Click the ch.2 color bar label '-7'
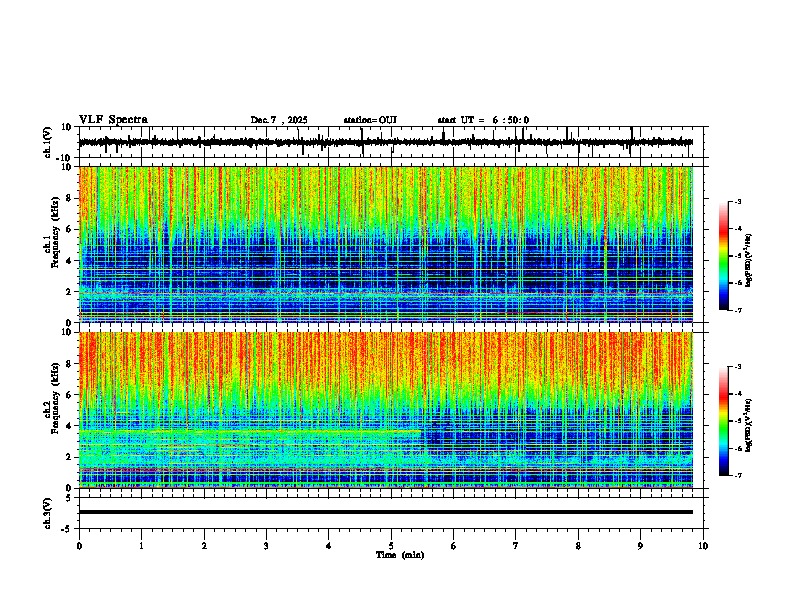Viewport: 792px width, 612px height. point(737,476)
